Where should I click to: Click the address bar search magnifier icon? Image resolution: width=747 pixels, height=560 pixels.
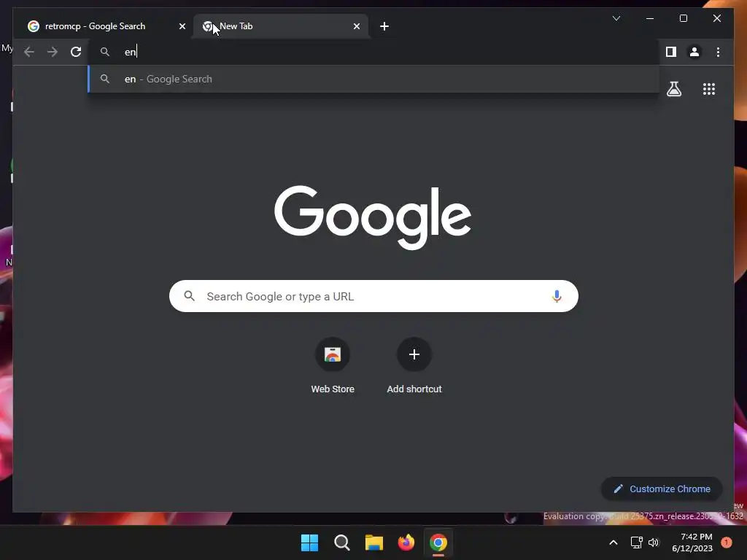coord(105,52)
